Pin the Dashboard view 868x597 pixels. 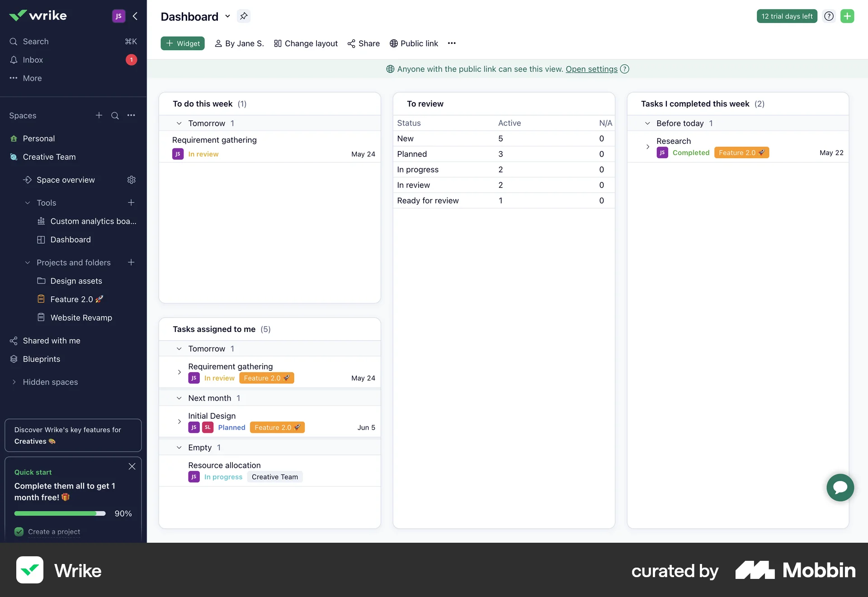click(244, 16)
